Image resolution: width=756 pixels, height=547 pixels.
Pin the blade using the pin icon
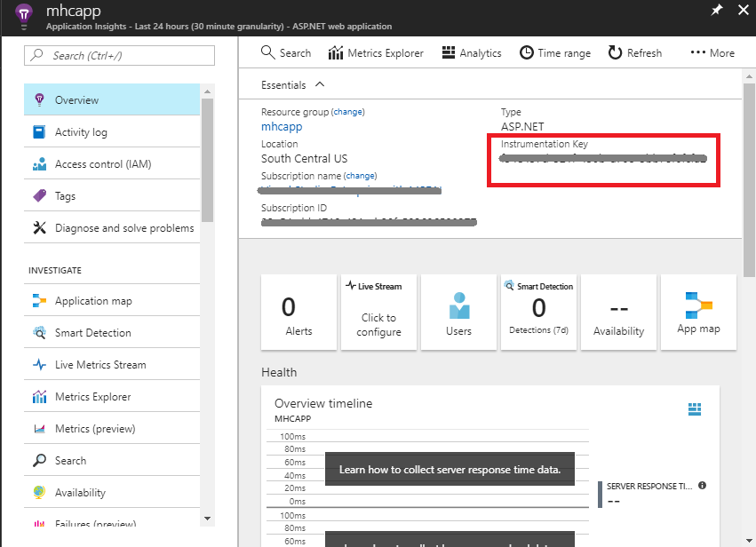[717, 10]
